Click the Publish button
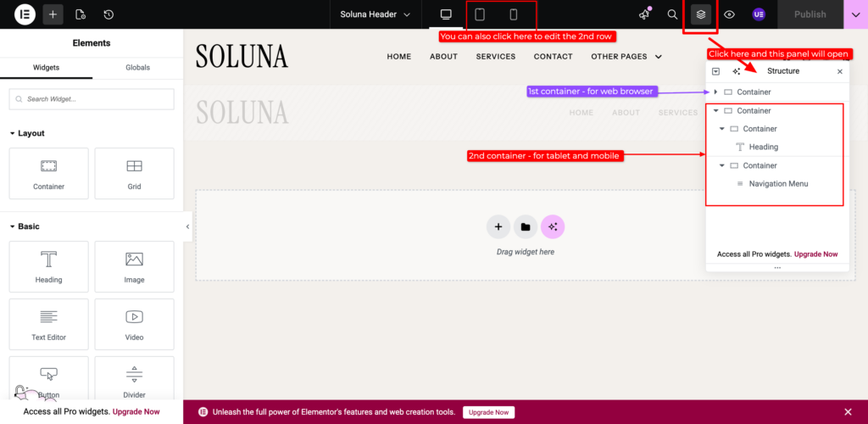The height and width of the screenshot is (424, 868). 810,14
